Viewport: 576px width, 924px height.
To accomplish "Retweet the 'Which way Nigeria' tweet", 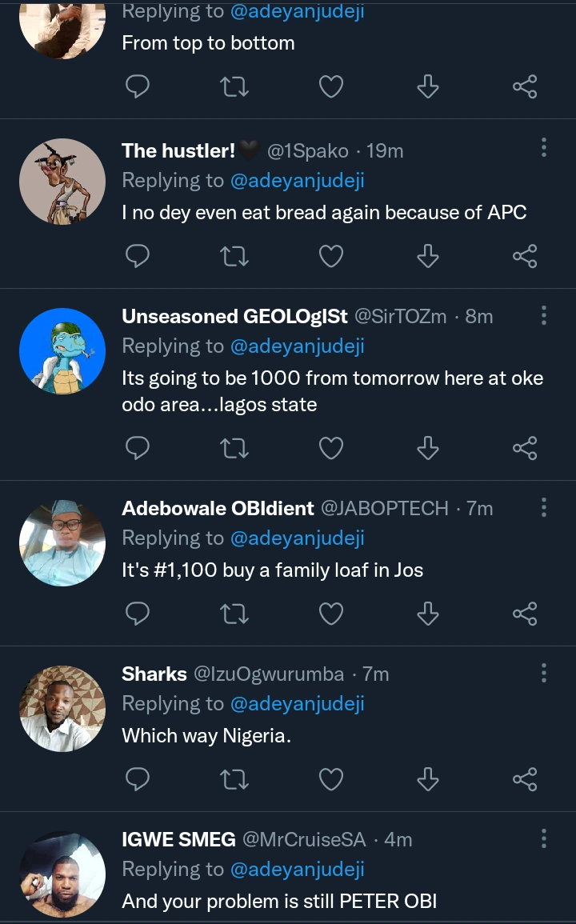I will [234, 779].
